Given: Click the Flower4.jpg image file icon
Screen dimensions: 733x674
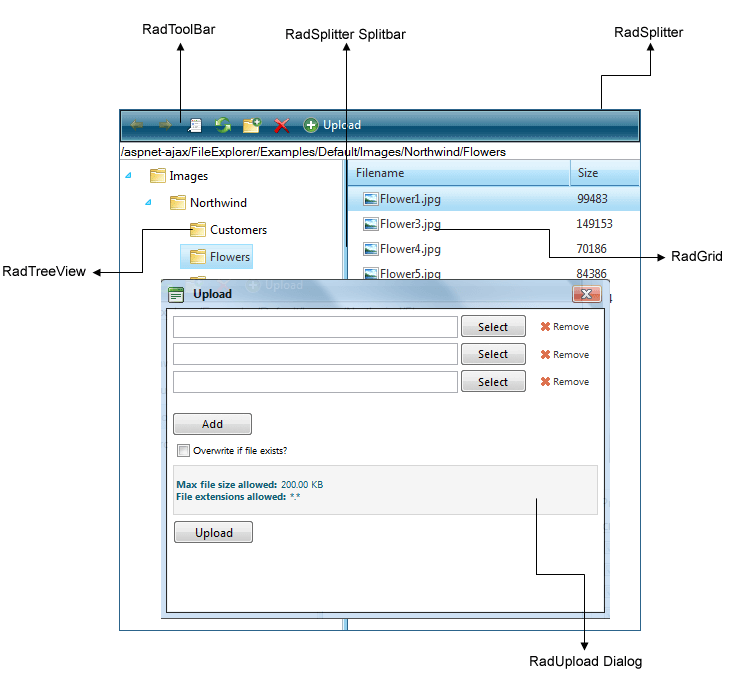Looking at the screenshot, I should click(x=371, y=249).
